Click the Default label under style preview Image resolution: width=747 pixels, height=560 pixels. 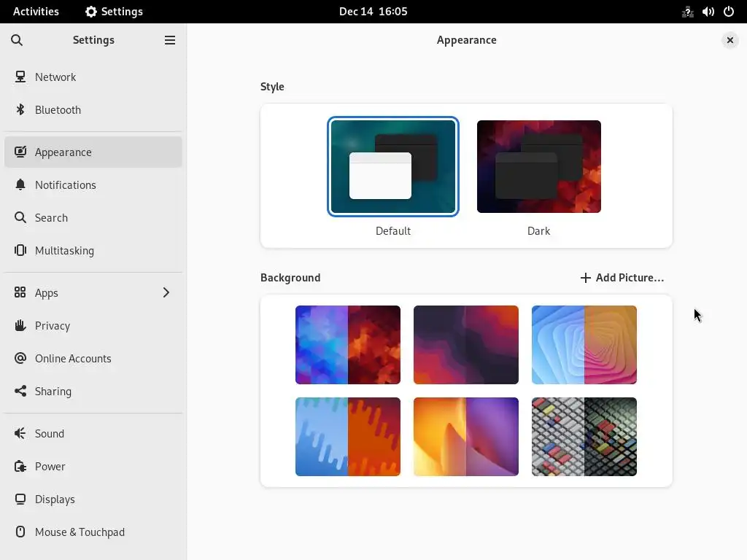[393, 231]
